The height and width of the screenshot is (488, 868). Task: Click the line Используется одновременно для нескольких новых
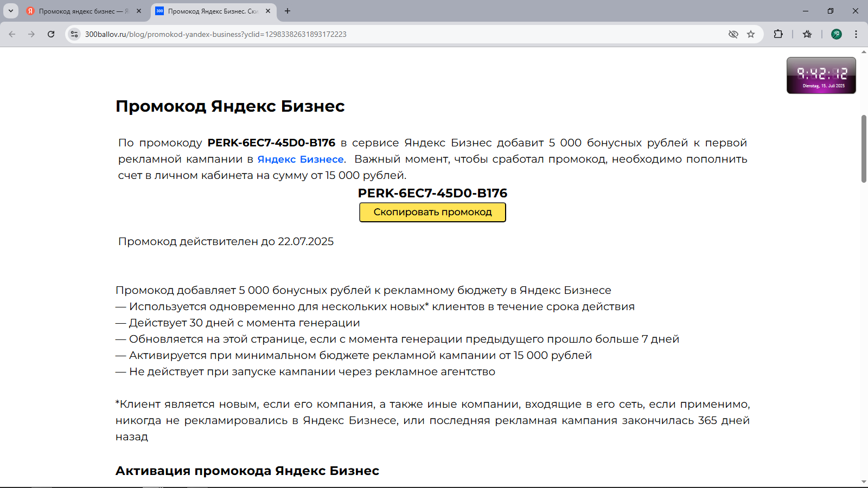click(x=375, y=306)
